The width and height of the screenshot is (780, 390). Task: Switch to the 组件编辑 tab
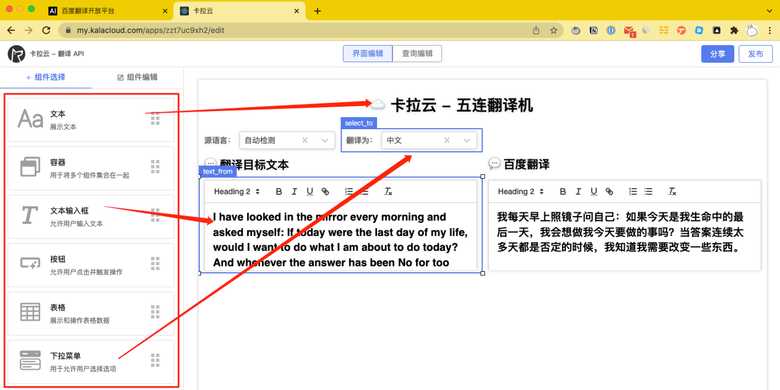click(137, 77)
